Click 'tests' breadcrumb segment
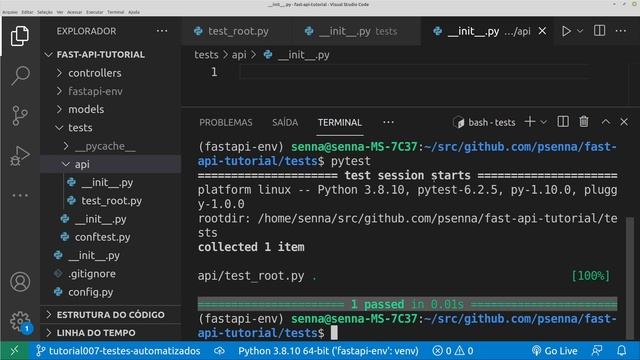640x360 pixels. coord(206,55)
